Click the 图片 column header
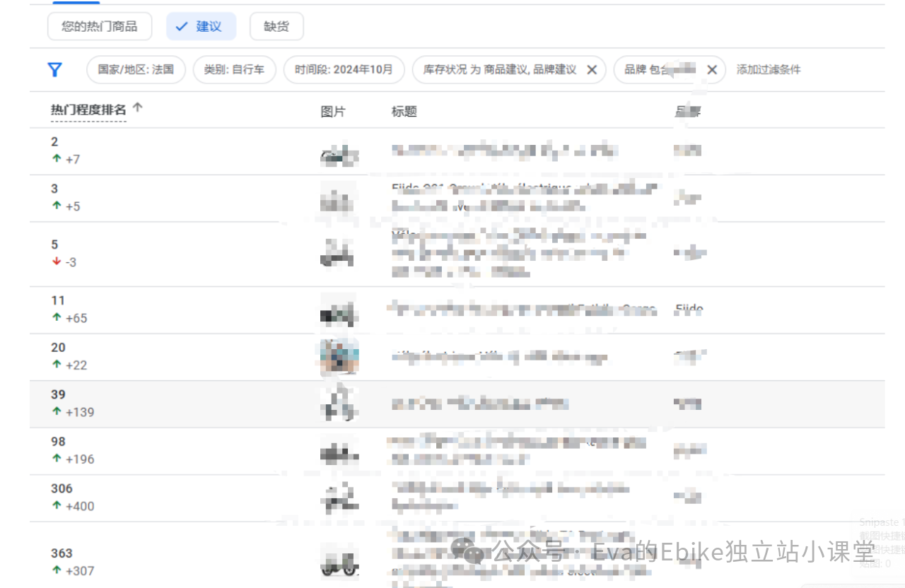This screenshot has height=588, width=905. [x=333, y=112]
